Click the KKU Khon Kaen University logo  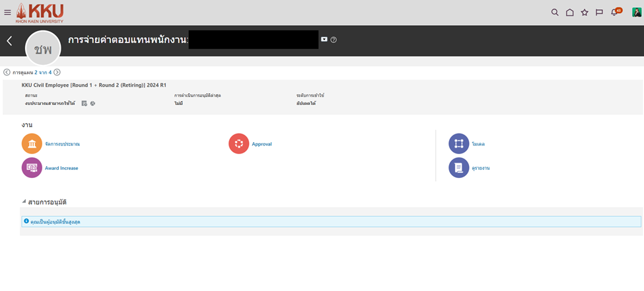pos(40,12)
